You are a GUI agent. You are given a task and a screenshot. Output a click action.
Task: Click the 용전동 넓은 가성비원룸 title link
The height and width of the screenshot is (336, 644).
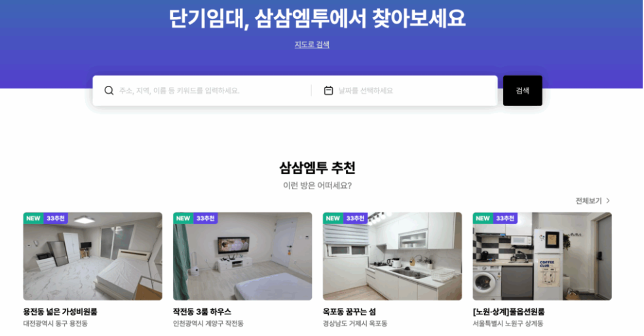(60, 312)
